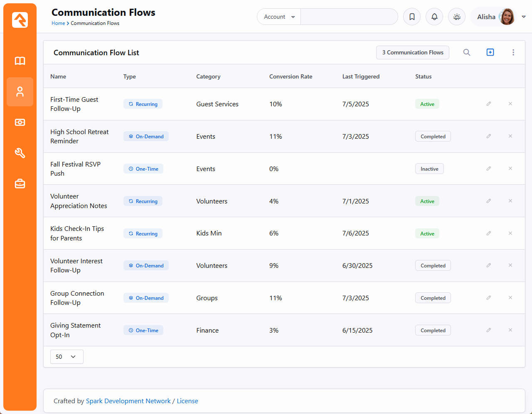Open the 50 page size dropdown

coord(66,357)
